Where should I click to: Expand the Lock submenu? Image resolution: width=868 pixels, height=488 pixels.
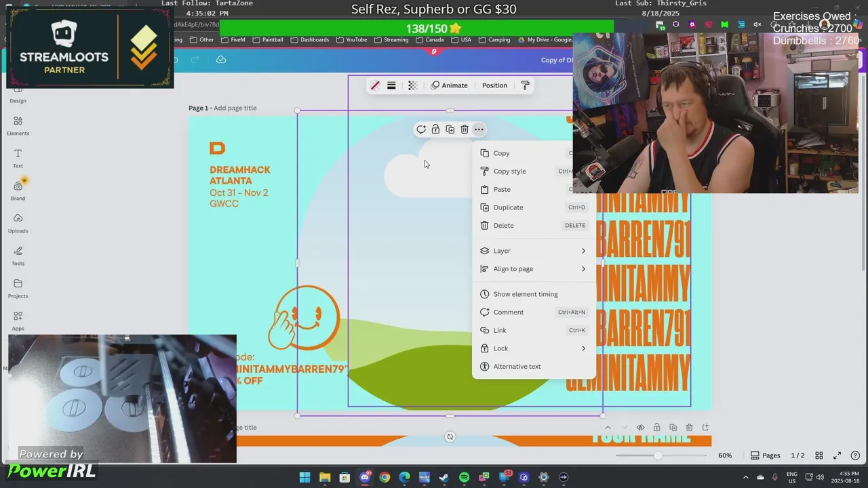pyautogui.click(x=534, y=348)
